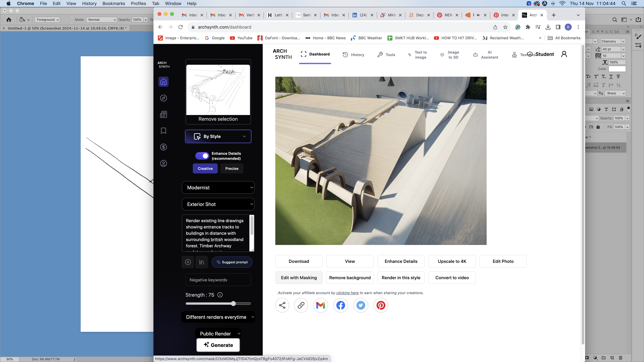Open Public Render dropdown
The height and width of the screenshot is (362, 644).
pyautogui.click(x=218, y=334)
